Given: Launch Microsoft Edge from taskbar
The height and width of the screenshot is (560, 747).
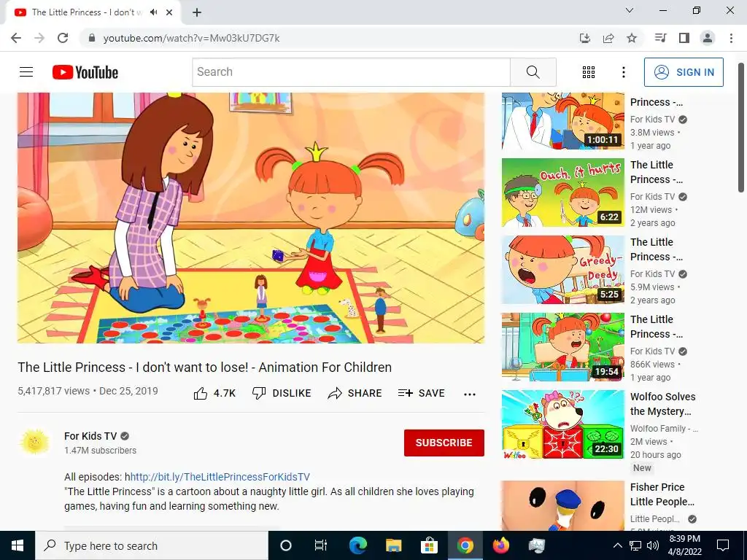Looking at the screenshot, I should point(357,545).
